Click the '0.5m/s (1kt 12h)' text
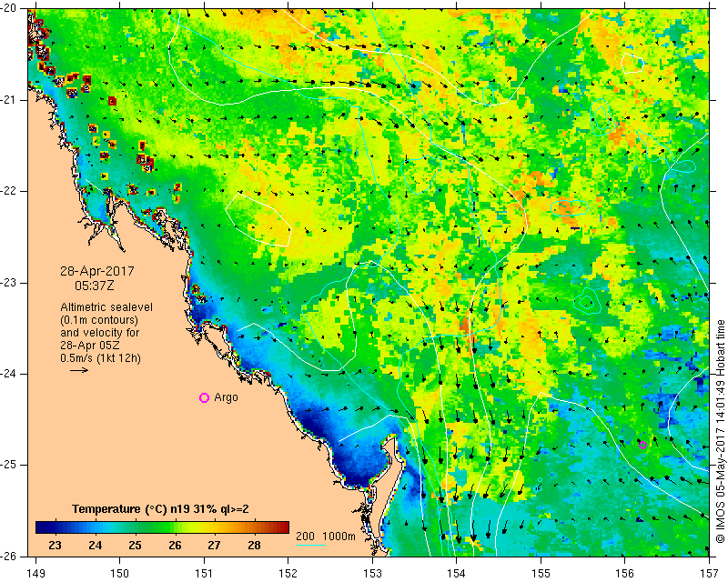 [100, 358]
